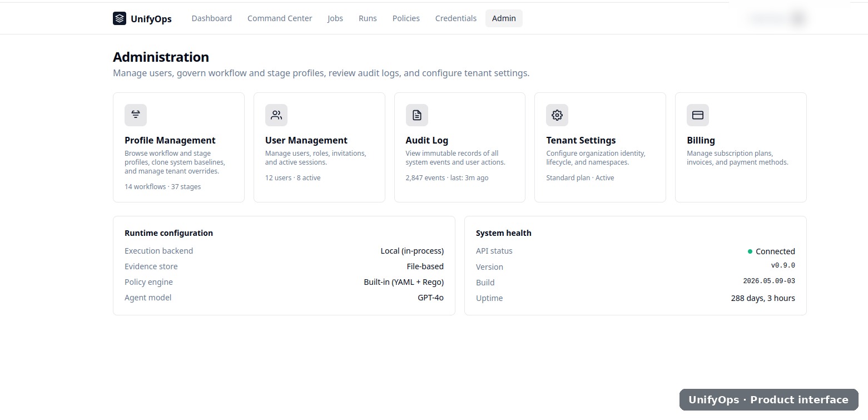
Task: Click the 'Uptime' label
Action: pos(489,298)
